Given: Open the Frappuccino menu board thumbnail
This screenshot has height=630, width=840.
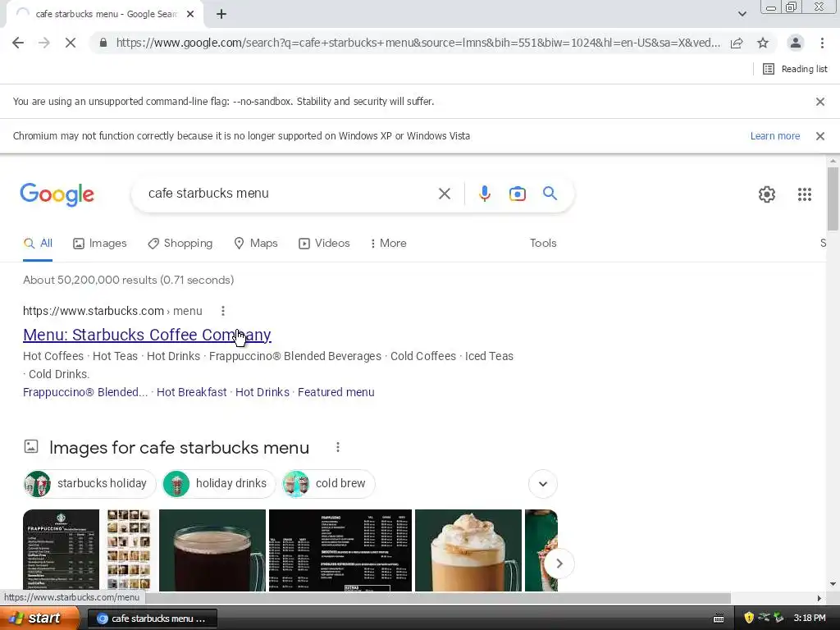Looking at the screenshot, I should pos(61,550).
